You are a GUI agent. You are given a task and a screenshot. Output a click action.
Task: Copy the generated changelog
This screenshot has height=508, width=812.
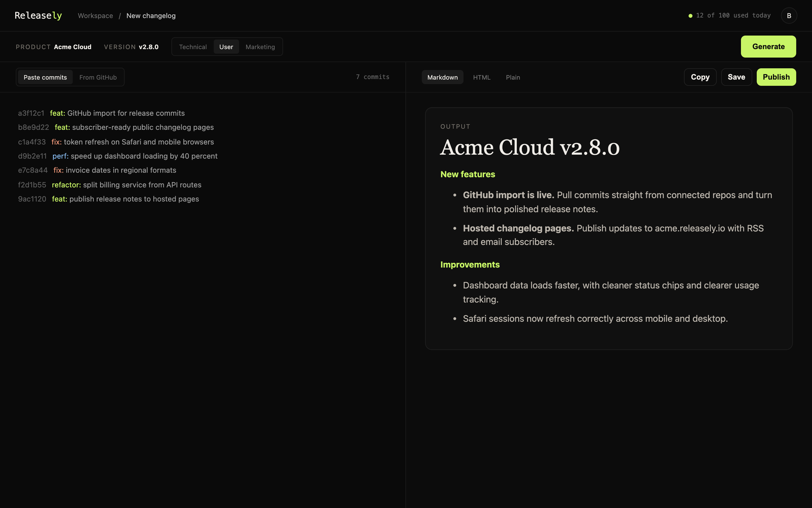coord(700,77)
